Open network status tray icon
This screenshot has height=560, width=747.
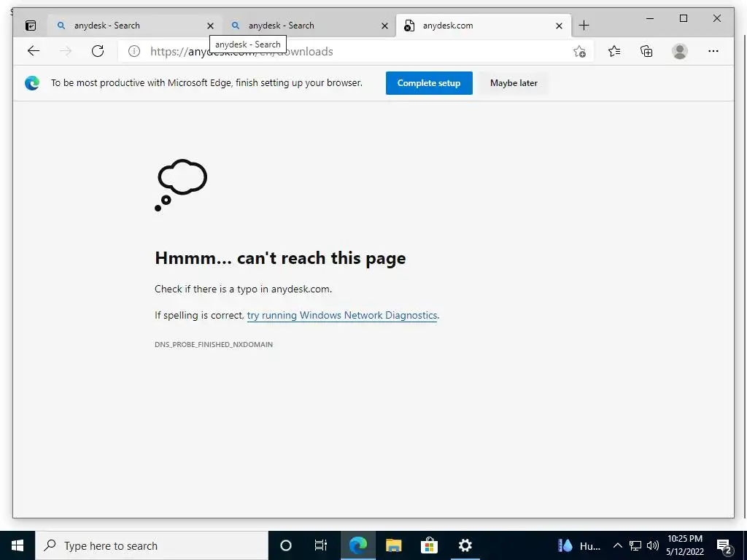[635, 545]
